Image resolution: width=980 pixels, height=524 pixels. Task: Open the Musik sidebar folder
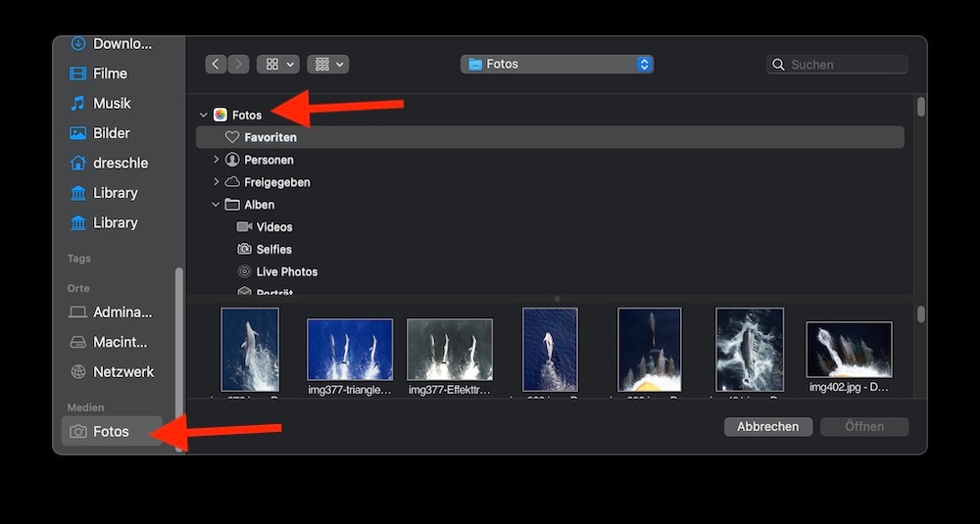pyautogui.click(x=111, y=104)
